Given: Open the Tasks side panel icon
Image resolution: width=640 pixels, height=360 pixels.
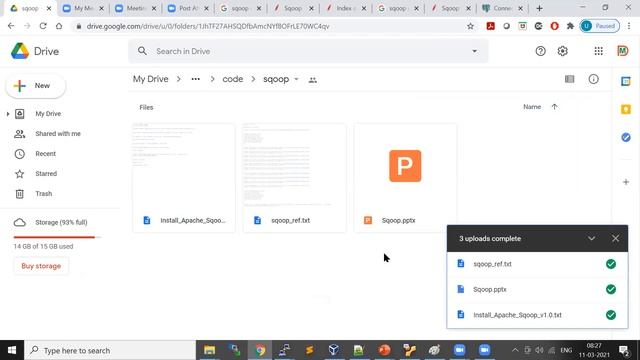Looking at the screenshot, I should (x=626, y=138).
